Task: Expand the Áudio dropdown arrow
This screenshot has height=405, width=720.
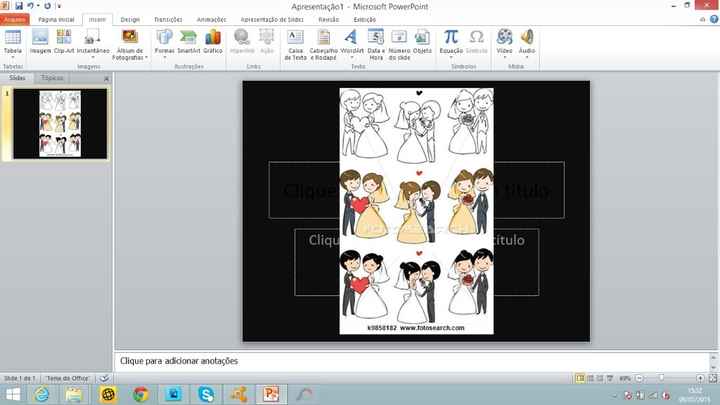Action: [x=527, y=57]
